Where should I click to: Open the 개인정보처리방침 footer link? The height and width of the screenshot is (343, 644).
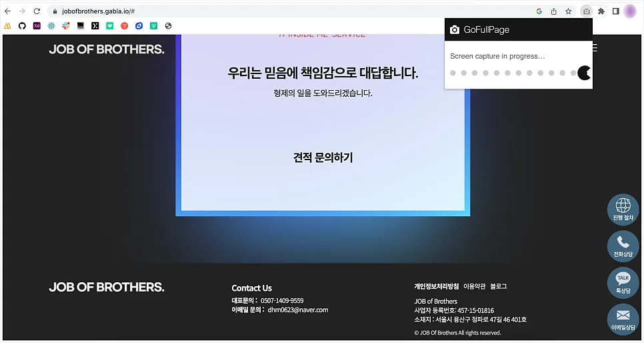(x=436, y=286)
